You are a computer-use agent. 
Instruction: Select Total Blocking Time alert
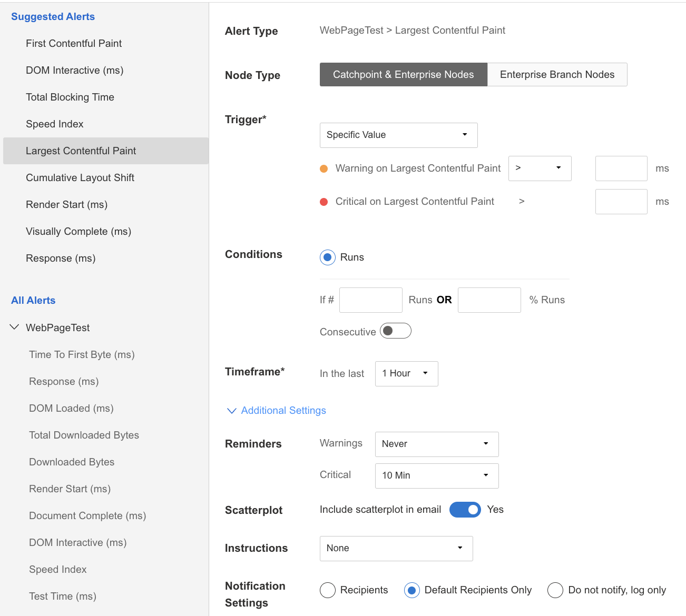(70, 97)
